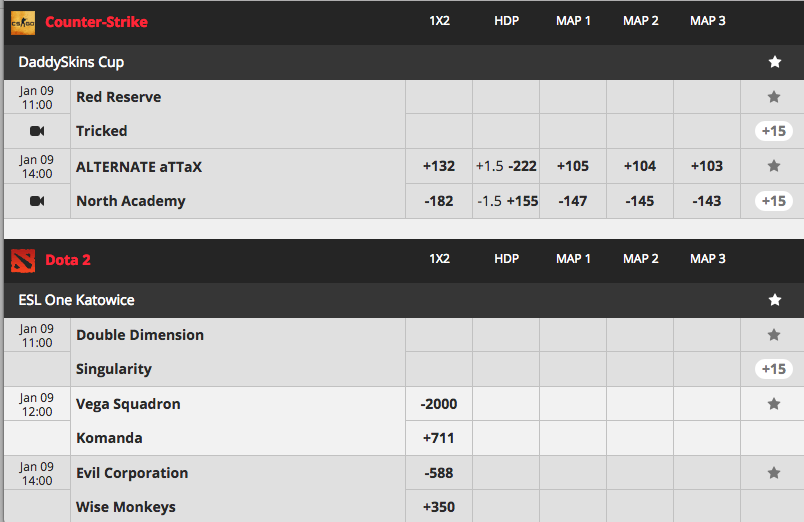Click the Counter-Strike game logo icon

tap(23, 23)
